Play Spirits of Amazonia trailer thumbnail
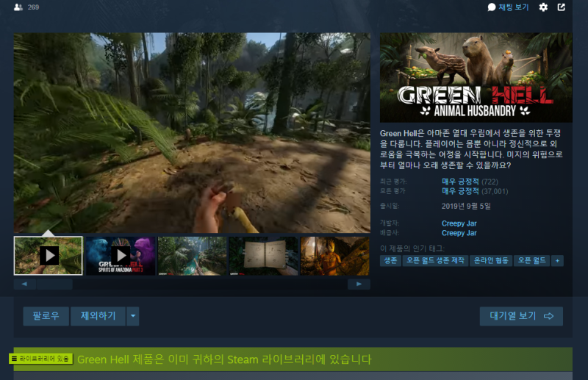The height and width of the screenshot is (380, 588). pyautogui.click(x=121, y=256)
